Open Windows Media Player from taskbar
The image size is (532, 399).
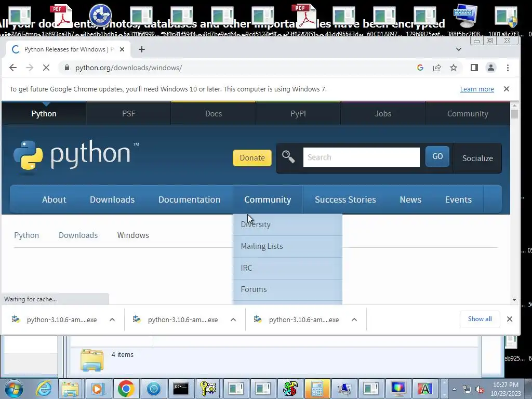coord(98,389)
